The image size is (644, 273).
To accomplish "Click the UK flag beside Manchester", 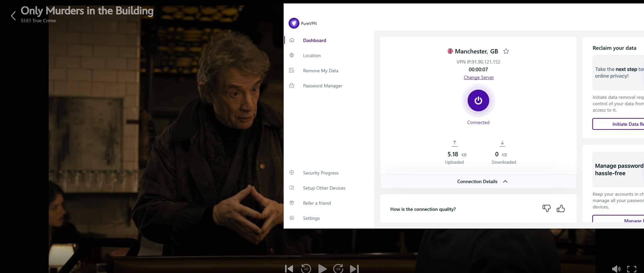I will [x=450, y=51].
